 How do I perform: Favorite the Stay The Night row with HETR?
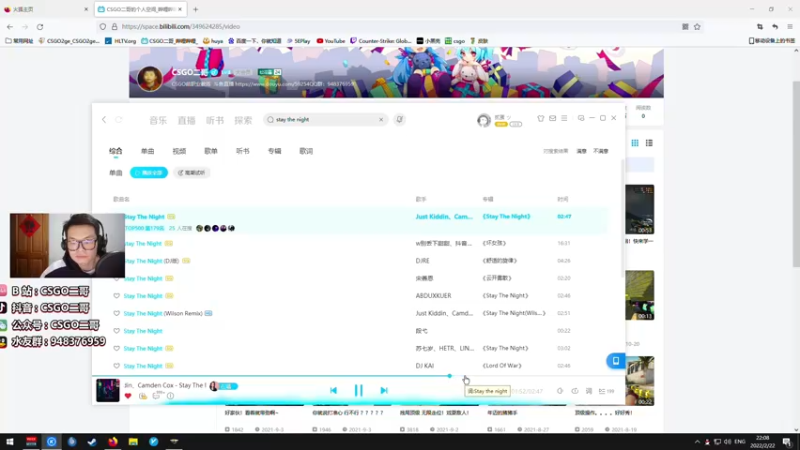tap(116, 348)
